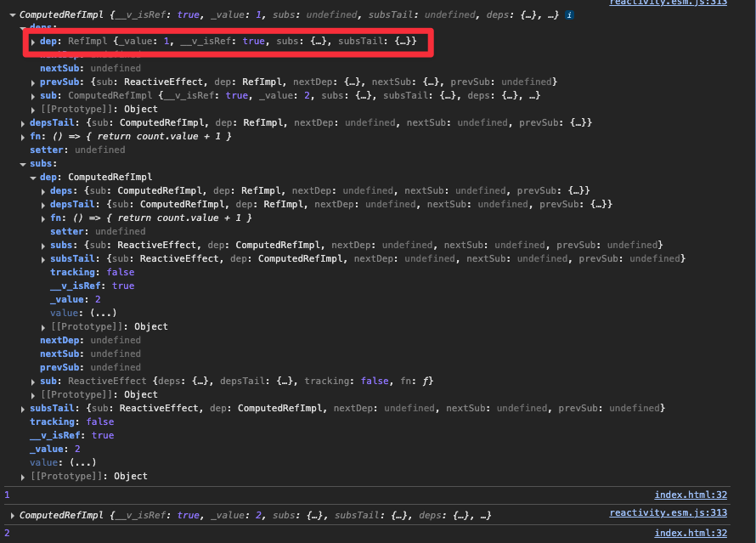The height and width of the screenshot is (543, 756).
Task: Collapse the top-level subs property
Action: click(23, 164)
